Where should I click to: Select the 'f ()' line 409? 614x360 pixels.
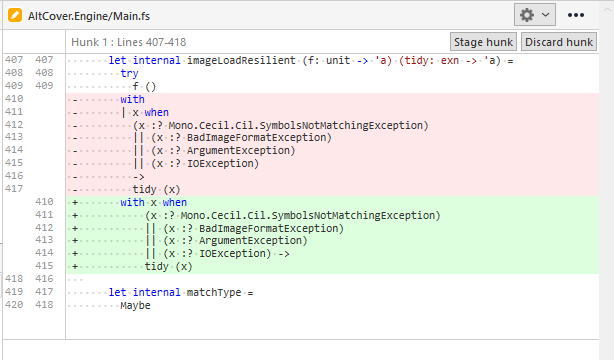pyautogui.click(x=332, y=86)
